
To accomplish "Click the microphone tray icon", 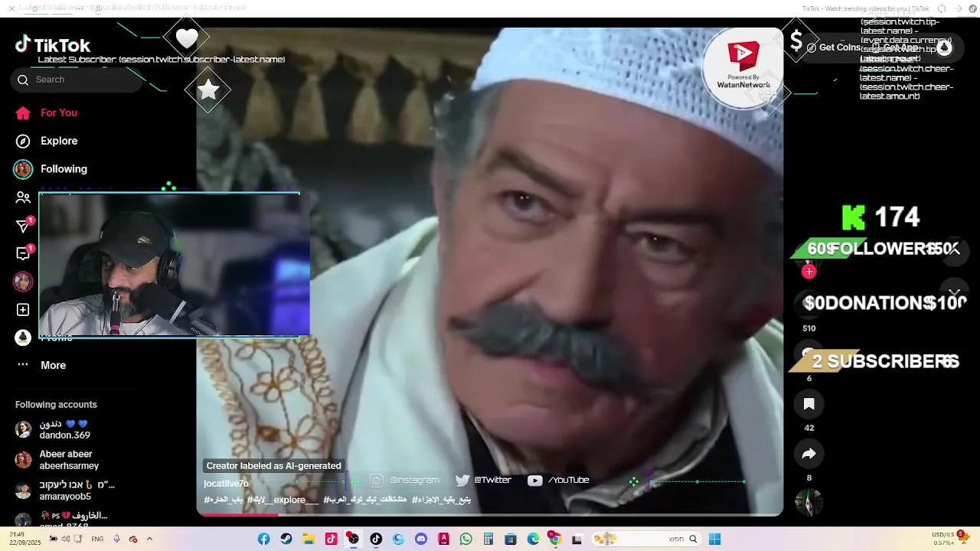I will tap(116, 539).
